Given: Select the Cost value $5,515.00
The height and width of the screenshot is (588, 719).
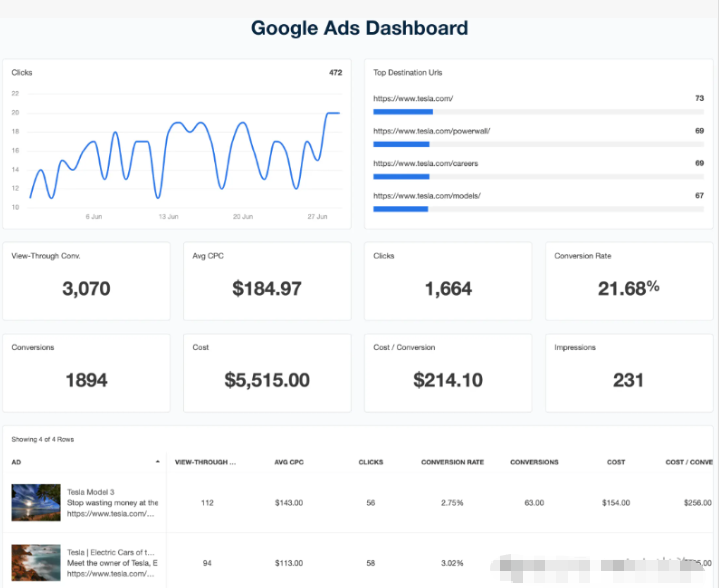Looking at the screenshot, I should 267,380.
